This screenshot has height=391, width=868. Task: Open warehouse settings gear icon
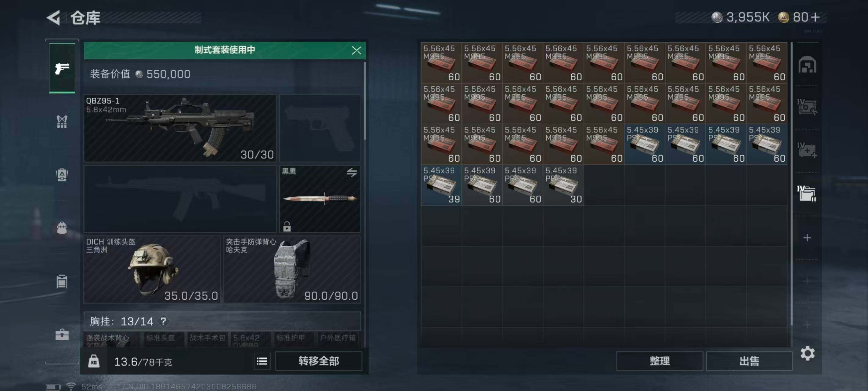pos(807,353)
